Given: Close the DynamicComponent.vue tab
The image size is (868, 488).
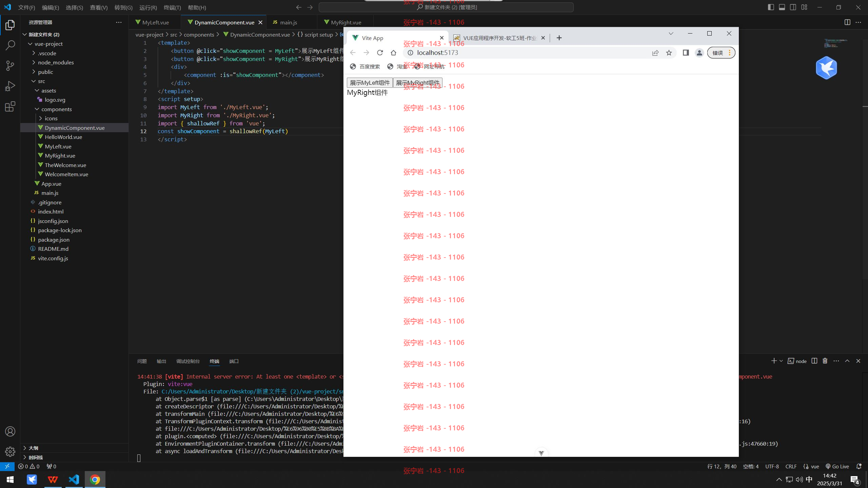Looking at the screenshot, I should click(260, 22).
